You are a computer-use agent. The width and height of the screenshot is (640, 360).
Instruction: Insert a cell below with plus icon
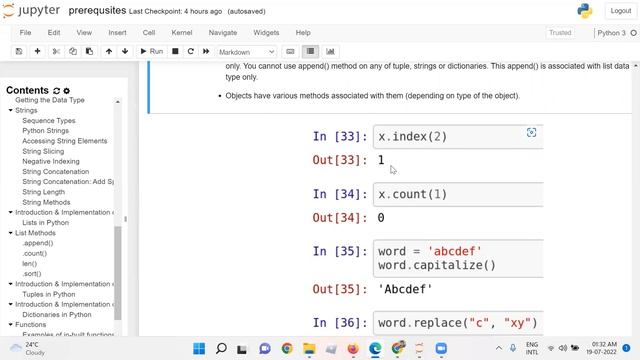pyautogui.click(x=37, y=51)
